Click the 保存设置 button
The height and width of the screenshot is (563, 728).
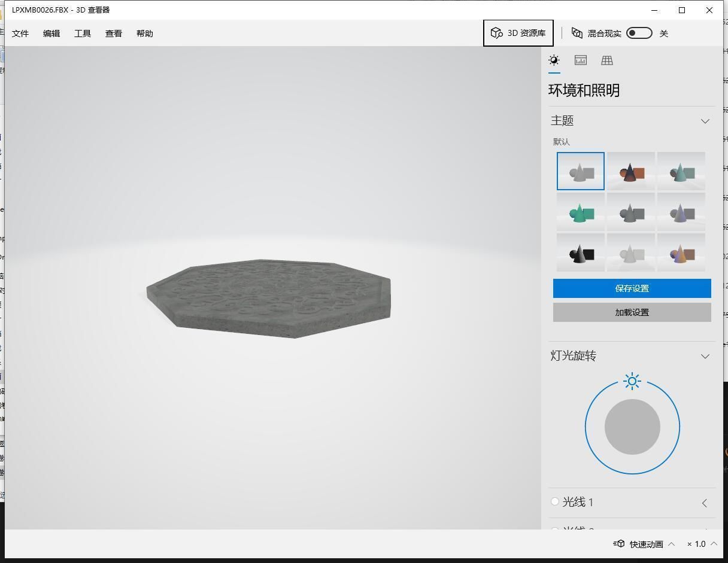click(x=632, y=288)
